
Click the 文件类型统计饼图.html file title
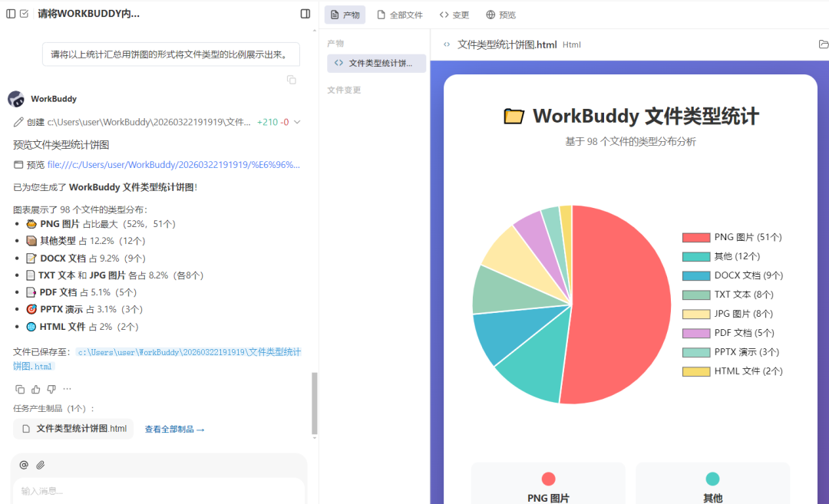point(507,45)
